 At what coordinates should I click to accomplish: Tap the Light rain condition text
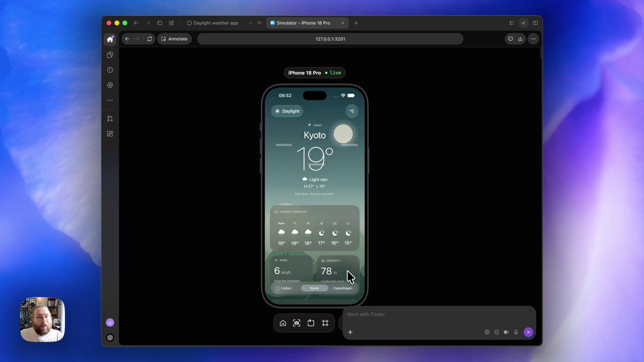click(x=318, y=180)
